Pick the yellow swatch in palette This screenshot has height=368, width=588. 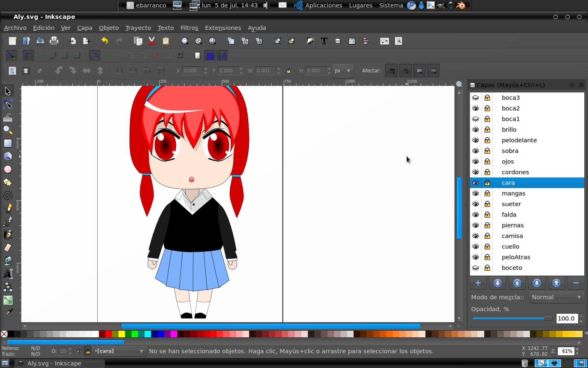click(x=122, y=334)
